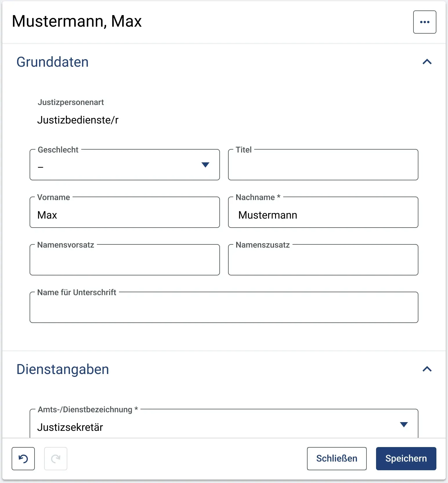Focus the Namensvorsatz input field
The width and height of the screenshot is (448, 483).
pyautogui.click(x=125, y=260)
